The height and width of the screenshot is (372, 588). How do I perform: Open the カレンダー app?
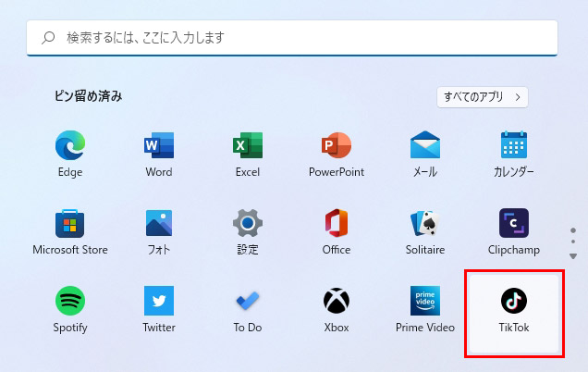514,146
